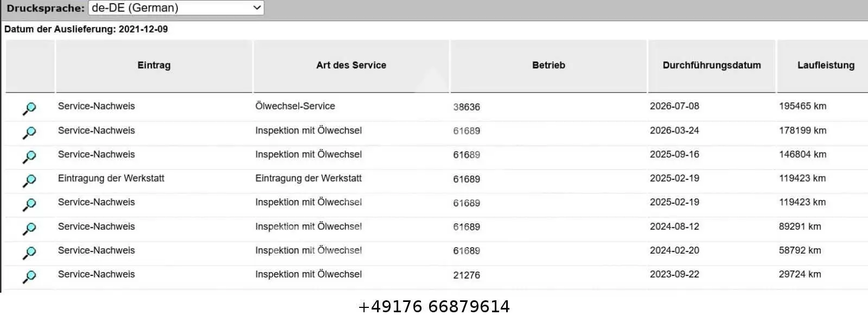Click the Durchführungsdatum column header

pyautogui.click(x=712, y=66)
